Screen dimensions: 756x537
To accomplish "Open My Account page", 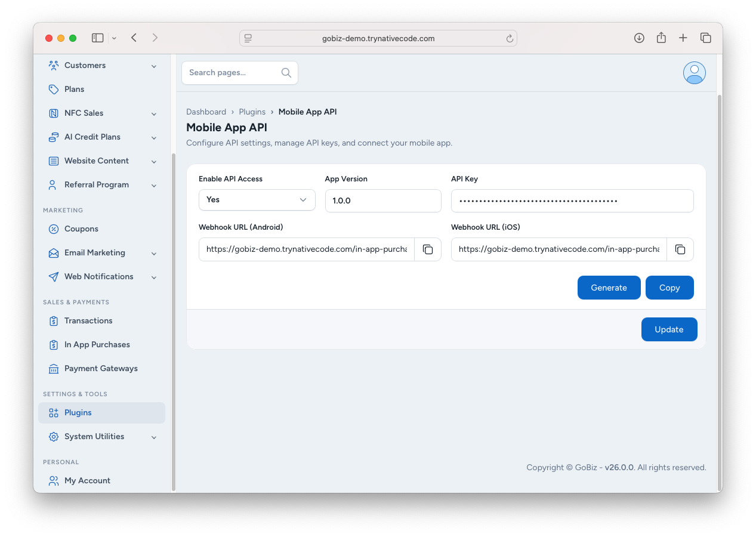I will [101, 481].
